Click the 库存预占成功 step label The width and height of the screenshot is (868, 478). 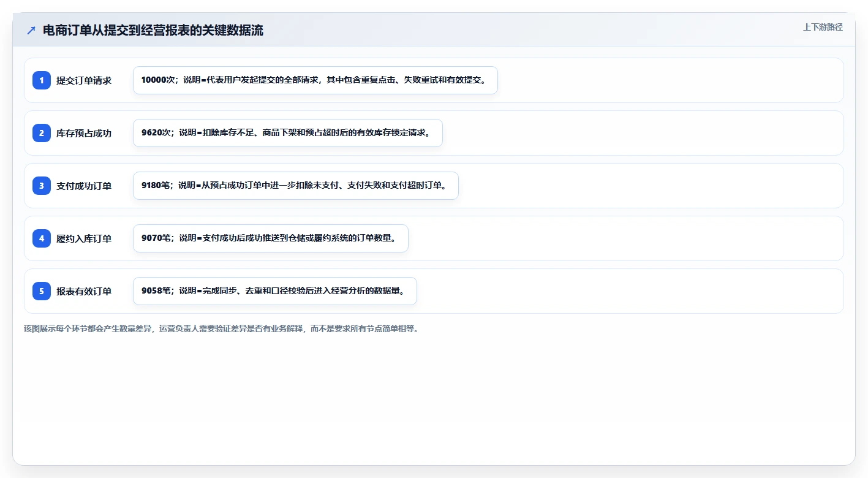point(84,133)
